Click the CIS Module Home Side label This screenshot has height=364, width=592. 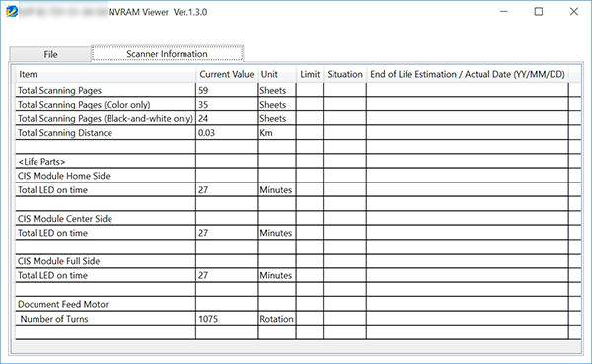click(x=64, y=176)
